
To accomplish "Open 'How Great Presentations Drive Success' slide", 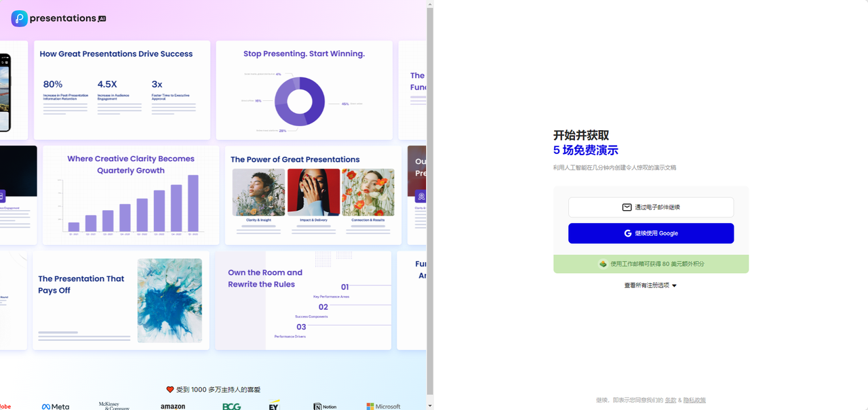I will (x=122, y=90).
